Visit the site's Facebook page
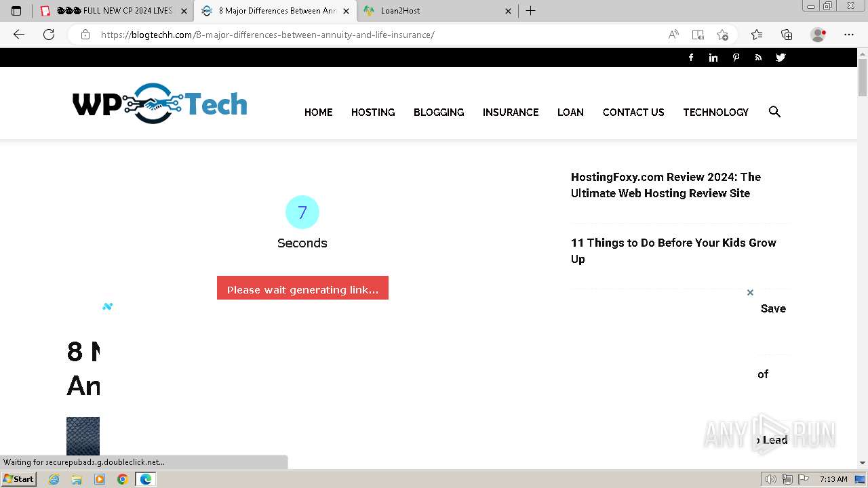 [x=691, y=58]
